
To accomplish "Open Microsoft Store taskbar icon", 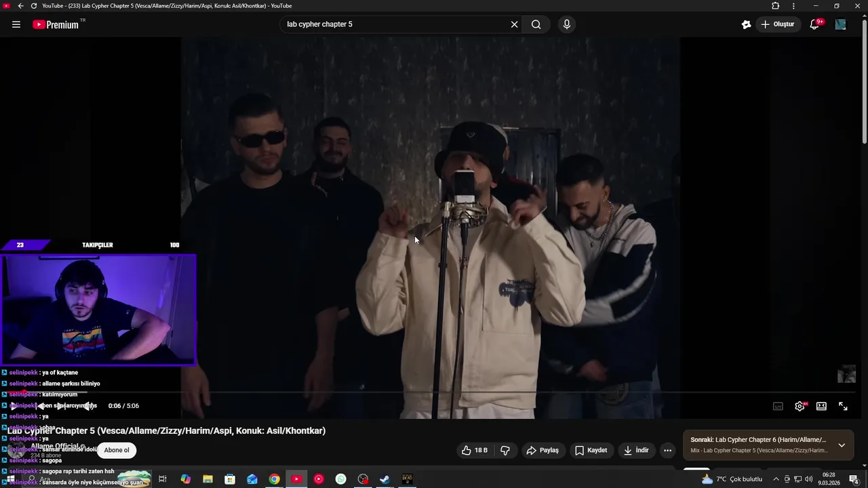I will (230, 479).
